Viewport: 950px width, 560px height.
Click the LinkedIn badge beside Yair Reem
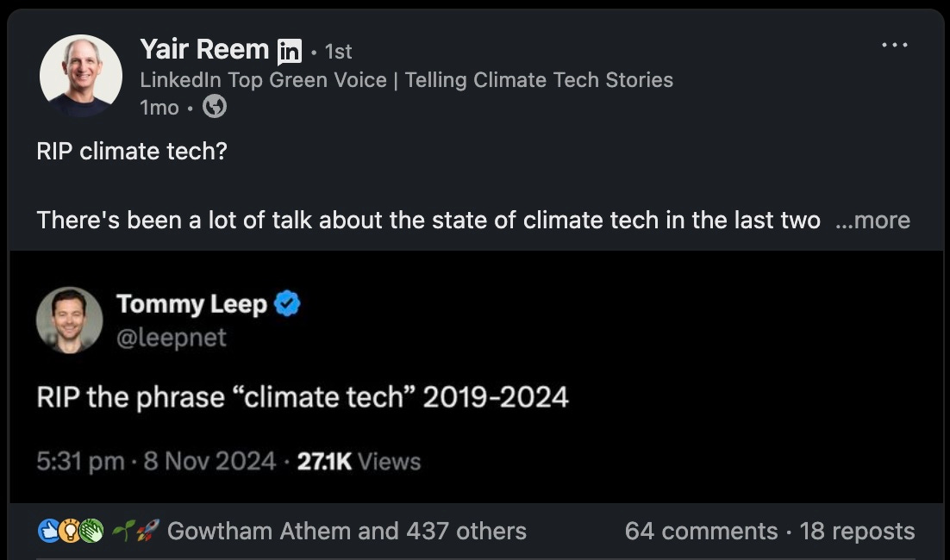point(290,52)
